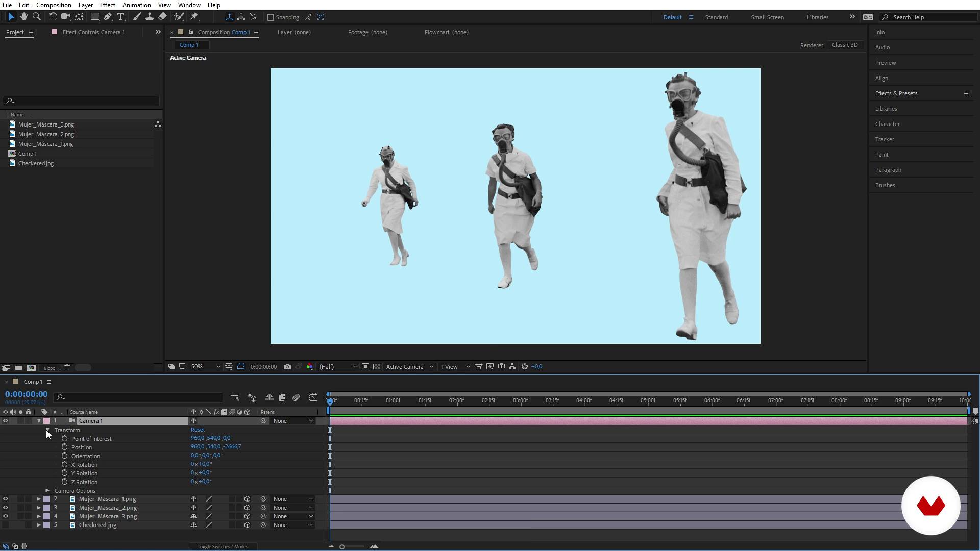Toggle visibility of Mujer_Máscara_1.png layer
The height and width of the screenshot is (551, 980).
click(x=6, y=498)
